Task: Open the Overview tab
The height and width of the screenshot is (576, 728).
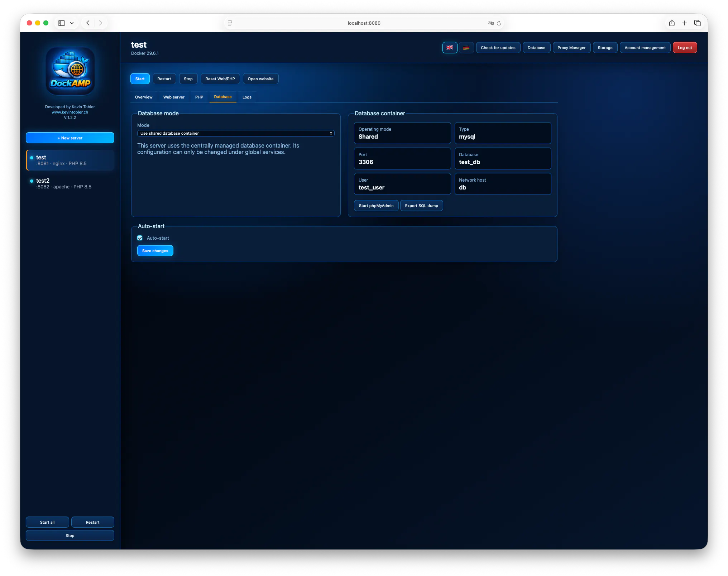Action: 144,97
